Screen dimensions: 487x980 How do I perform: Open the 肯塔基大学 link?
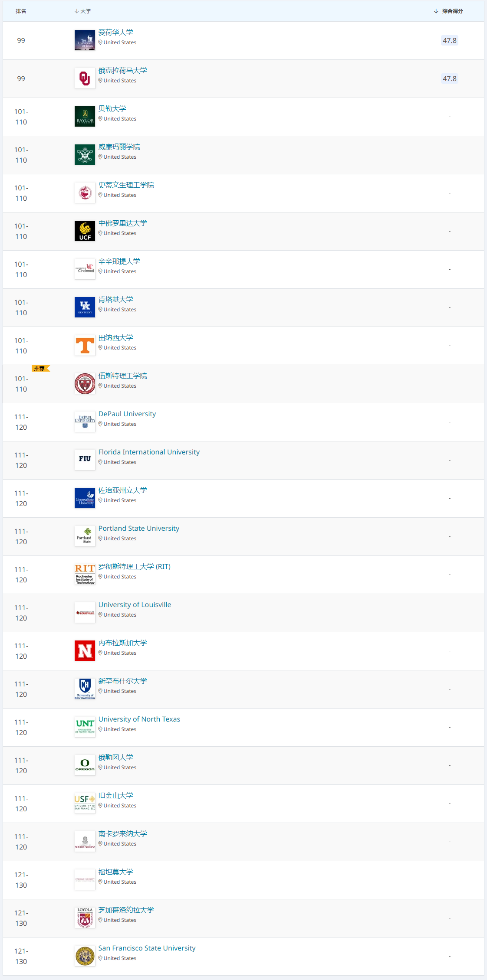(116, 300)
